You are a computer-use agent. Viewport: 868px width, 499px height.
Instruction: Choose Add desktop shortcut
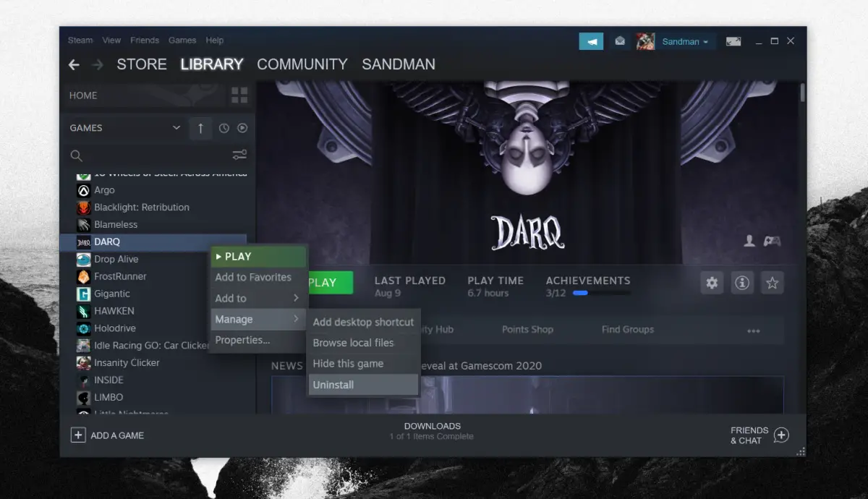tap(364, 322)
